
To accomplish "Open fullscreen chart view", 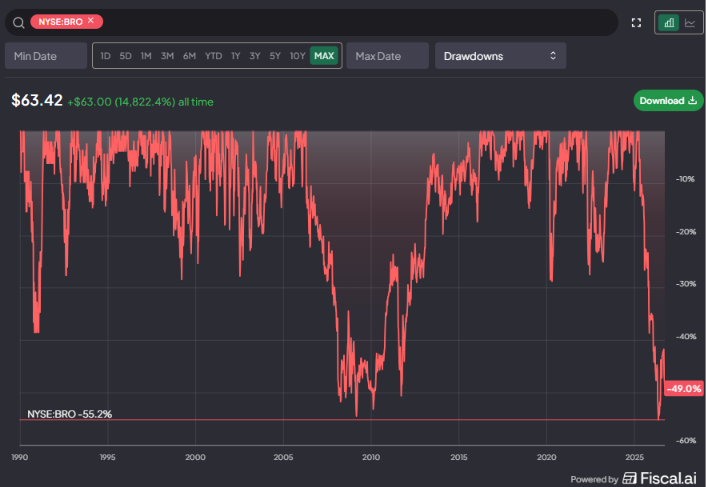I will (636, 23).
